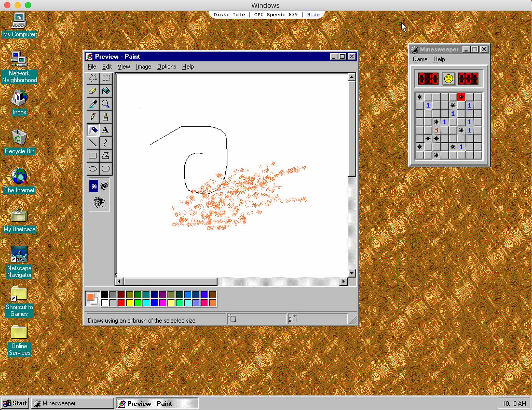Pick the Fill With Color bucket tool

(106, 91)
